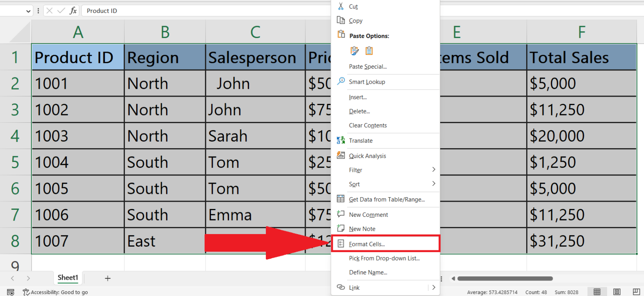Click the macro recording status bar icon
644x296 pixels.
(x=11, y=292)
